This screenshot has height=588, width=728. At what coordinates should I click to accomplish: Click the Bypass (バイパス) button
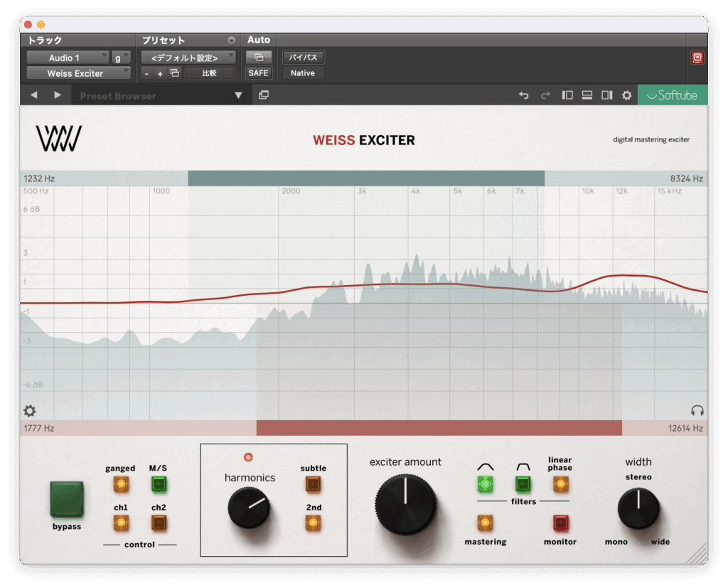pyautogui.click(x=303, y=57)
